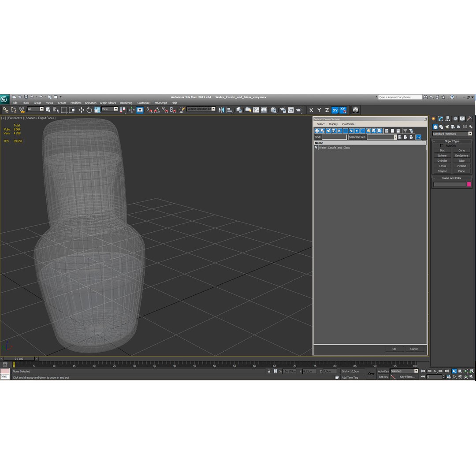The height and width of the screenshot is (476, 476).
Task: Click the Pyramid object type button
Action: click(x=461, y=166)
